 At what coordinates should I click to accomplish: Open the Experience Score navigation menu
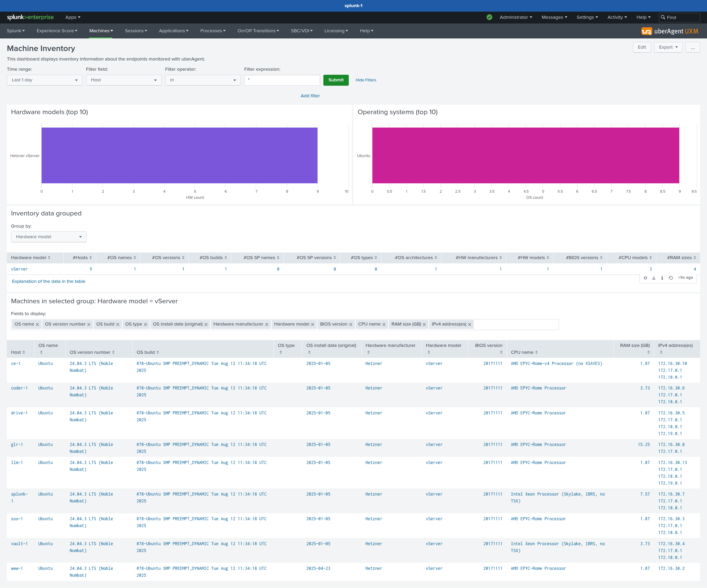pos(57,31)
